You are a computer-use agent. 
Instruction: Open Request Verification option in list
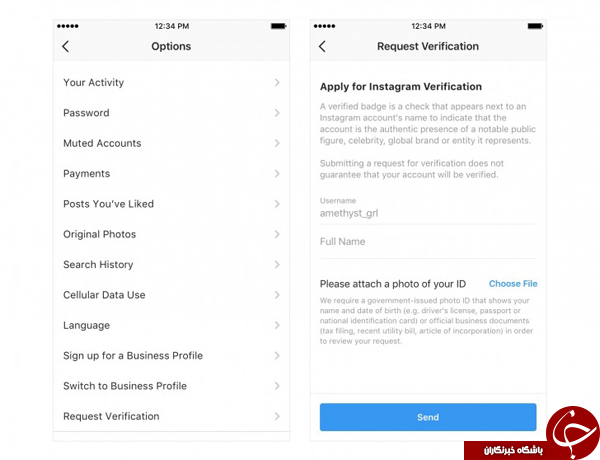click(171, 416)
